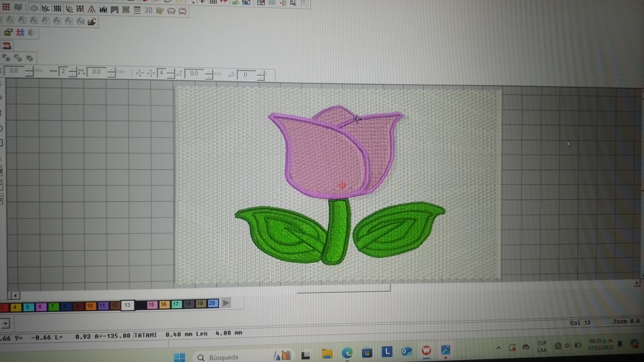Click the Wilcom red W taskbar icon
644x362 pixels.
point(426,351)
